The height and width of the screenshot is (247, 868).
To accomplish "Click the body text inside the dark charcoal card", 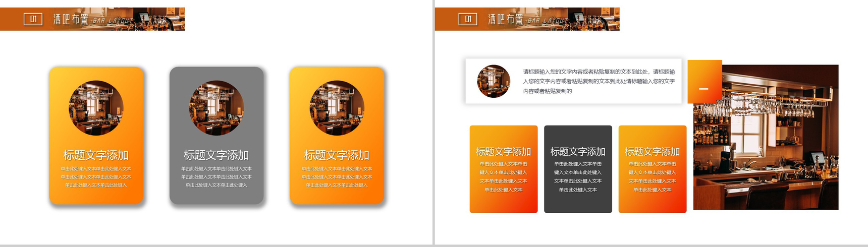I will coord(578,177).
